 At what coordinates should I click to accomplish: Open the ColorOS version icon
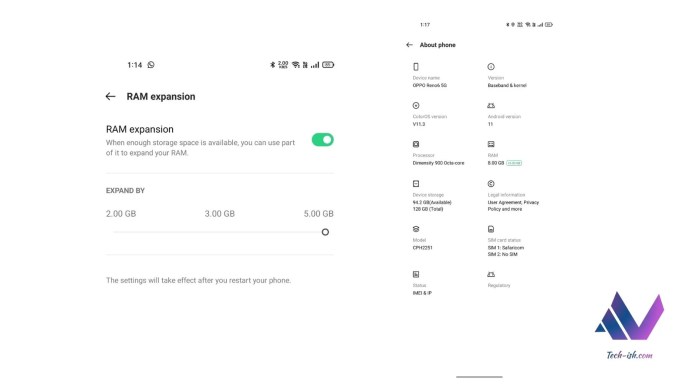[x=416, y=106]
